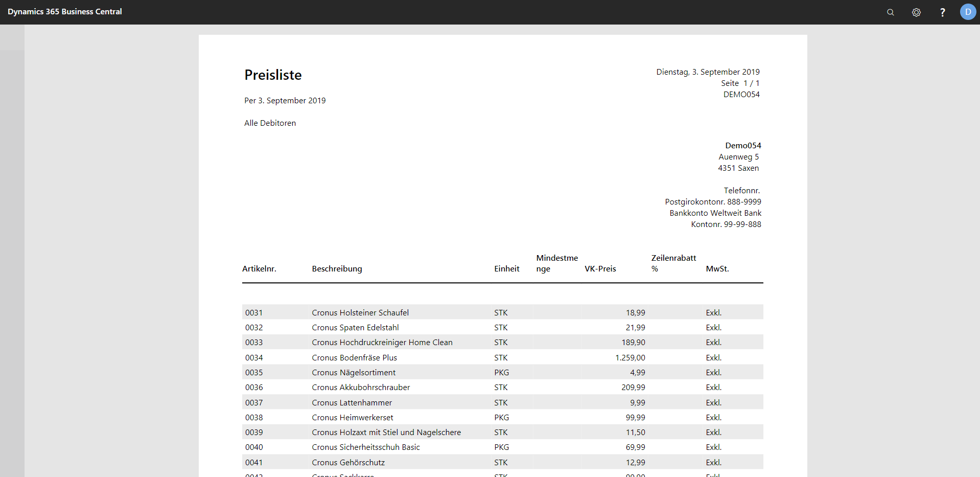Image resolution: width=980 pixels, height=477 pixels.
Task: Click 'Mindestmenge' column header
Action: pos(557,263)
